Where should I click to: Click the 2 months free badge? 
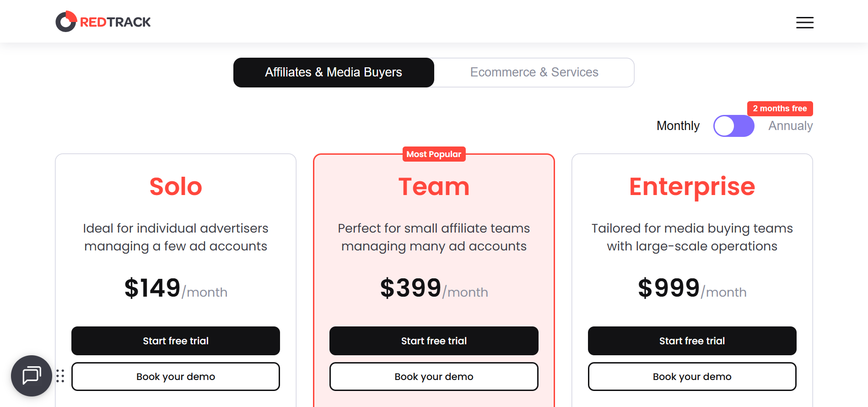(780, 109)
